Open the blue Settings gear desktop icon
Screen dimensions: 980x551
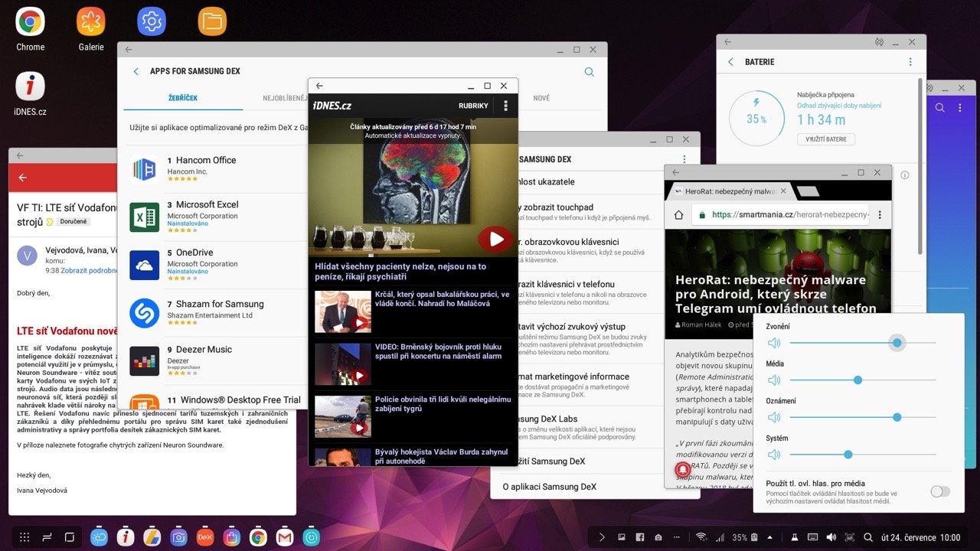pyautogui.click(x=152, y=21)
